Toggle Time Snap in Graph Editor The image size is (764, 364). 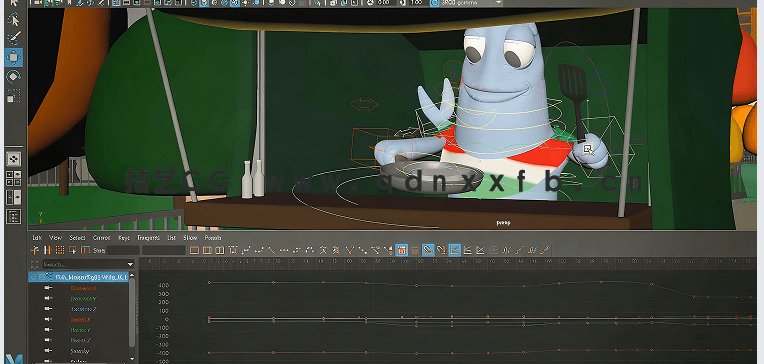pyautogui.click(x=428, y=250)
